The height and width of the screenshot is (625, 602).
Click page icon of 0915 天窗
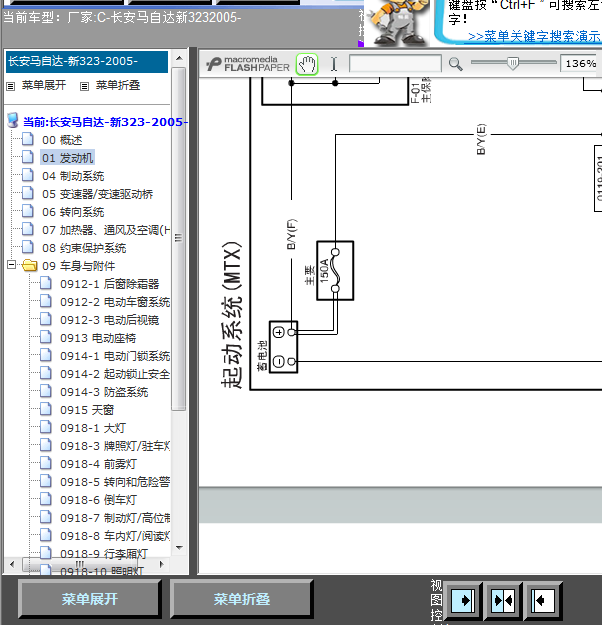pos(46,409)
